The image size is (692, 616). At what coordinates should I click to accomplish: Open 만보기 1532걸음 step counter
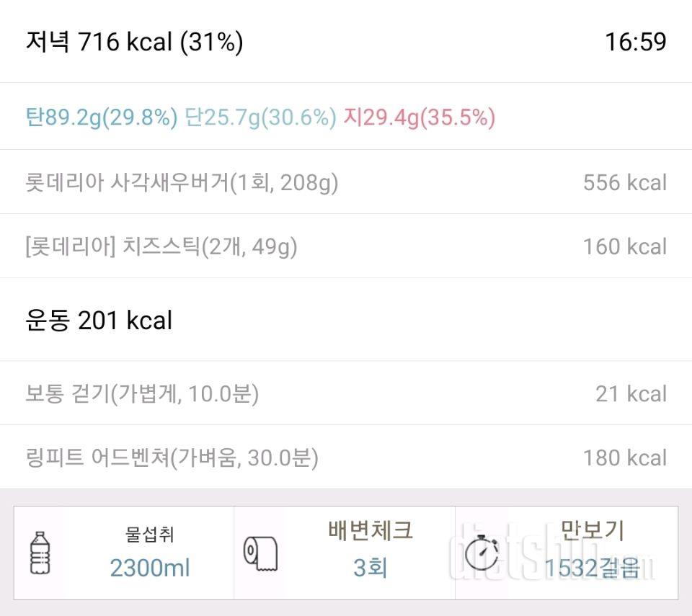tap(567, 553)
